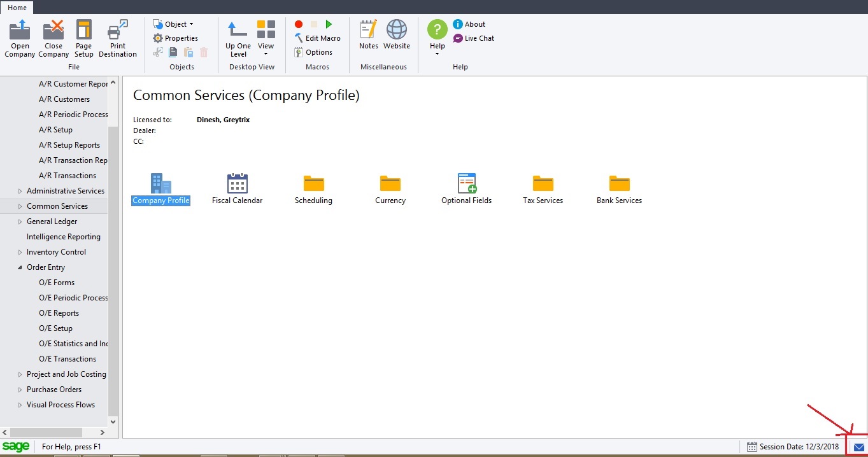The image size is (868, 457).
Task: Expand the General Ledger tree node
Action: point(20,221)
